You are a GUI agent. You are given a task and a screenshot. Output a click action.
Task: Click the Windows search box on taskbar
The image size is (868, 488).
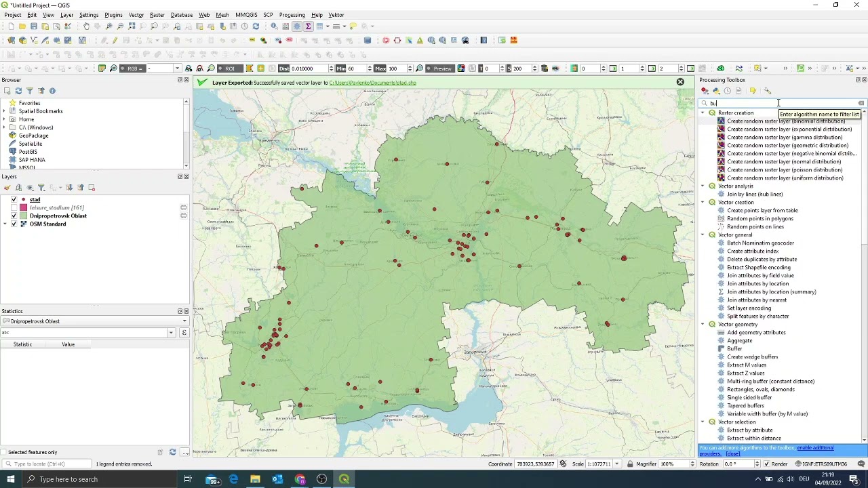click(98, 479)
